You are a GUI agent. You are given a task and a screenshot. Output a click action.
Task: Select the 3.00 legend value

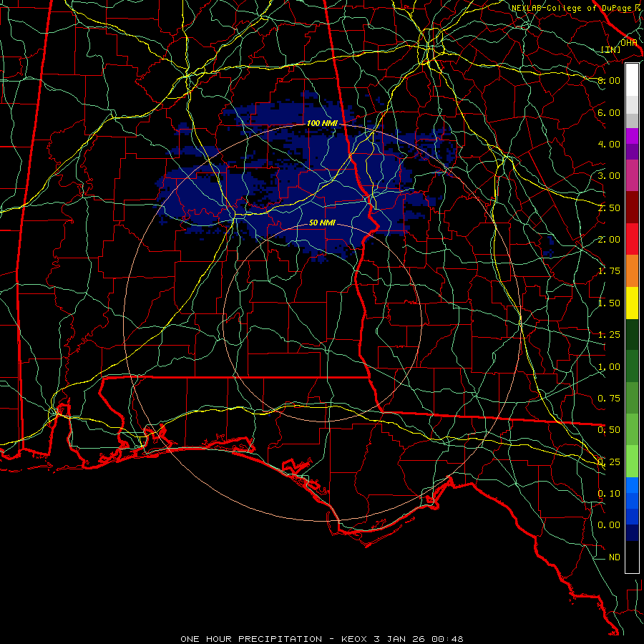click(609, 176)
